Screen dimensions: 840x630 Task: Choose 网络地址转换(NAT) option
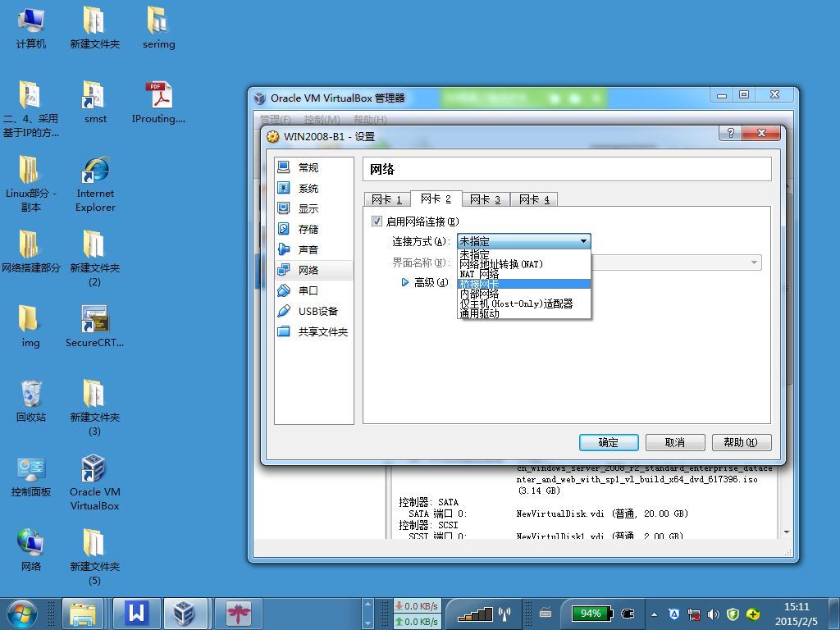(x=524, y=264)
